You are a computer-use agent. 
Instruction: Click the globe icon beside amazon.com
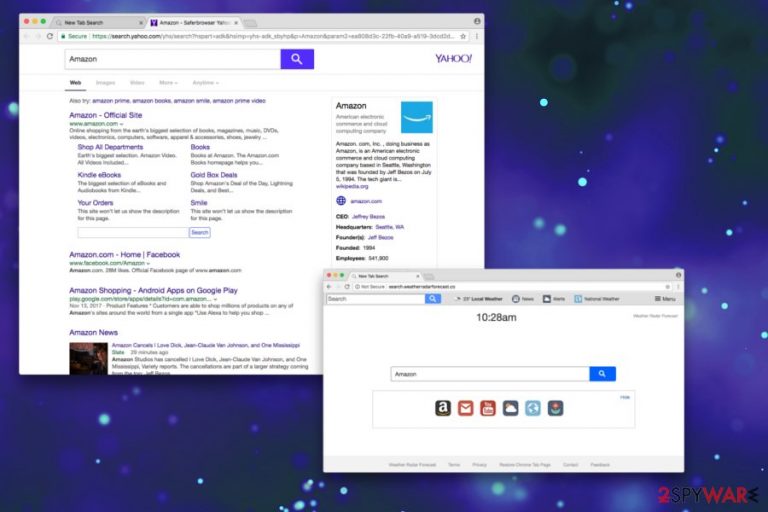341,200
